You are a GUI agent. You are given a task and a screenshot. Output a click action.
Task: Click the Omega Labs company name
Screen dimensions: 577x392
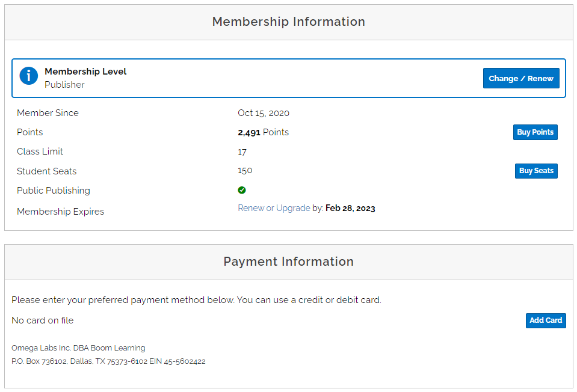[78, 348]
